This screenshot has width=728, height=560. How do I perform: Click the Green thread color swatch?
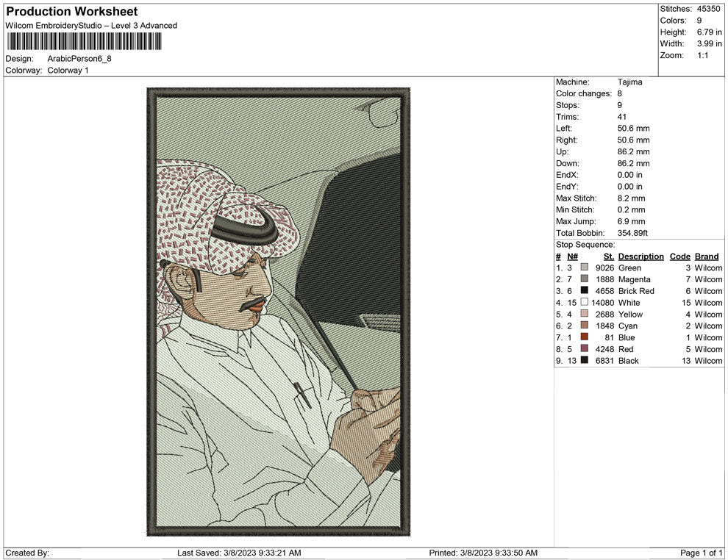[585, 268]
